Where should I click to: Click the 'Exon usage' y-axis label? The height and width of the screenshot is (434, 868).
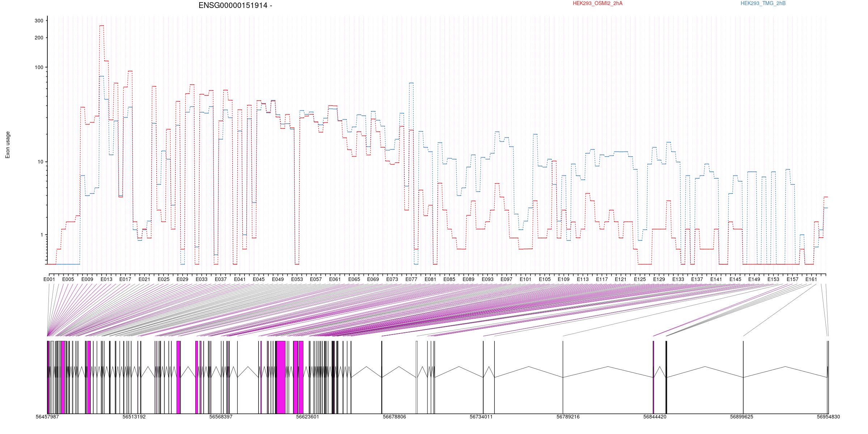[x=8, y=145]
